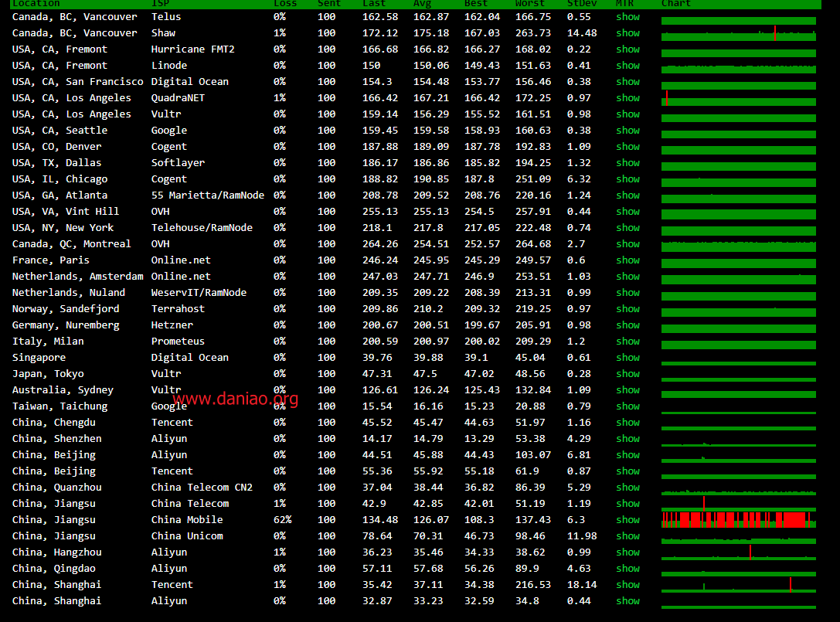840x622 pixels.
Task: Click show link for Quanzhou China Telecom CN2
Action: point(627,487)
